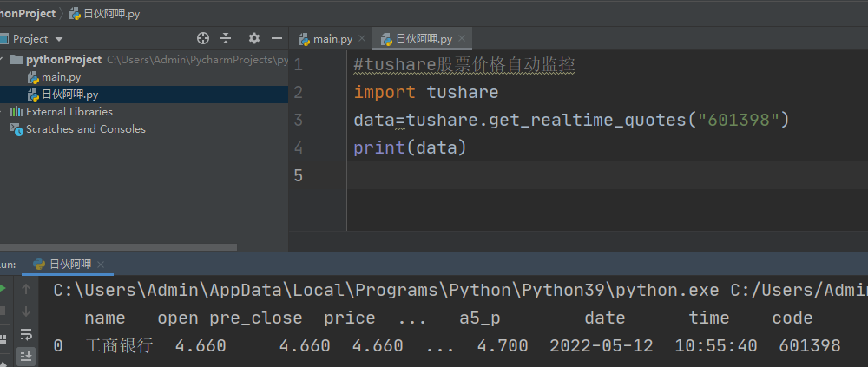
Task: Hide the Project tool window
Action: coord(277,38)
